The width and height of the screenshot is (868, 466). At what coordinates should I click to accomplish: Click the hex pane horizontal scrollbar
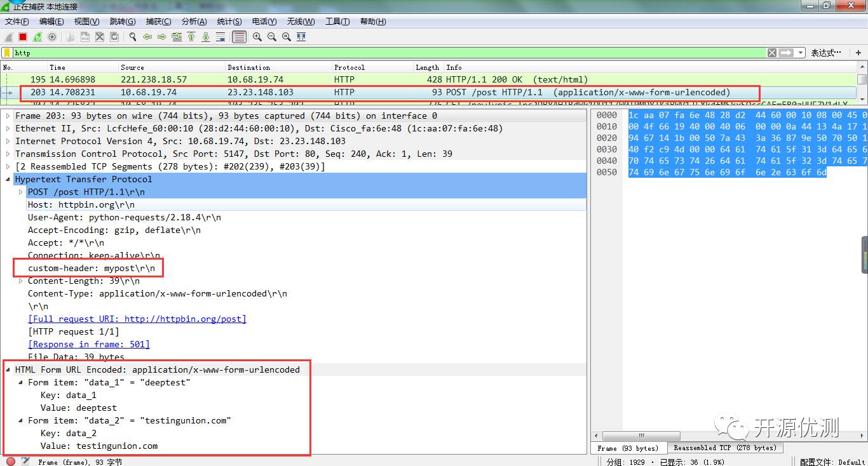[642, 436]
